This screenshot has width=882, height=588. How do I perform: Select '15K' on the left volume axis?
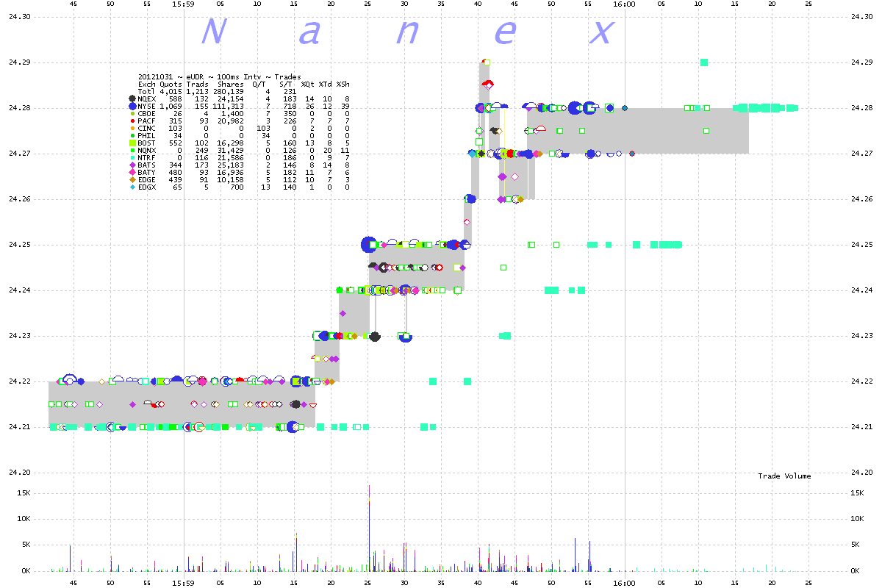click(24, 492)
